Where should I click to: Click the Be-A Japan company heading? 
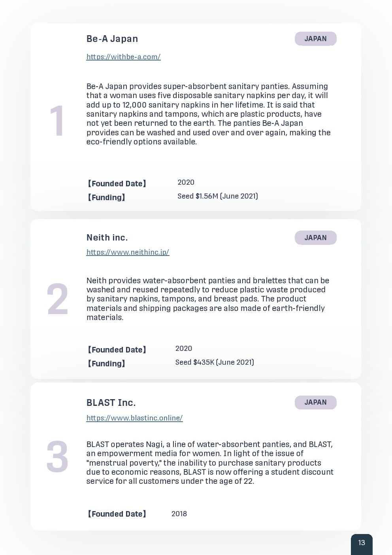point(112,39)
